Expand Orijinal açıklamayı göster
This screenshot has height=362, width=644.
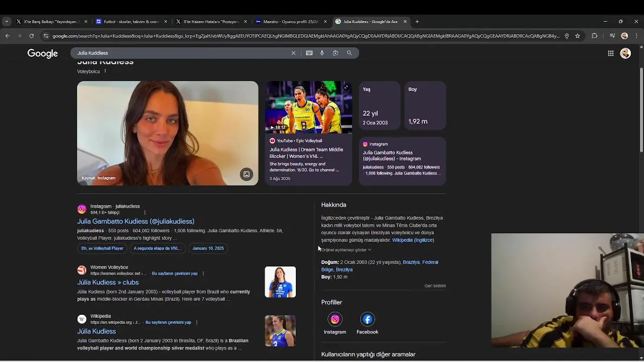coord(346,250)
